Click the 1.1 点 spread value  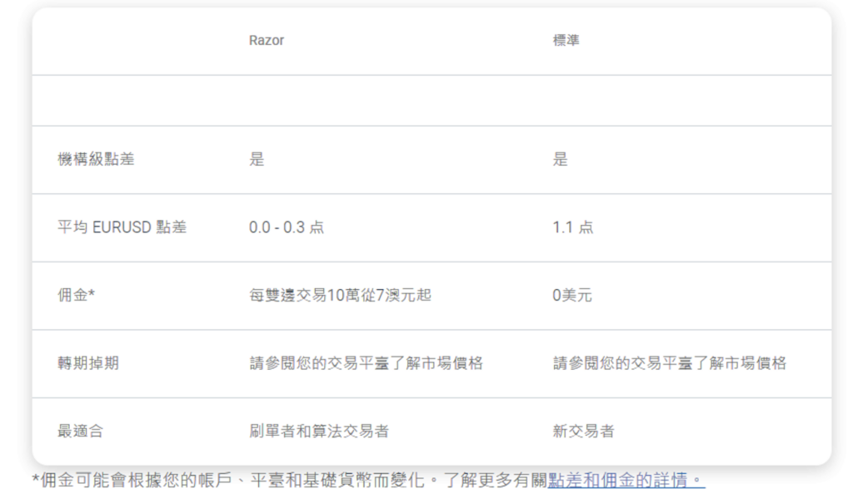point(573,227)
